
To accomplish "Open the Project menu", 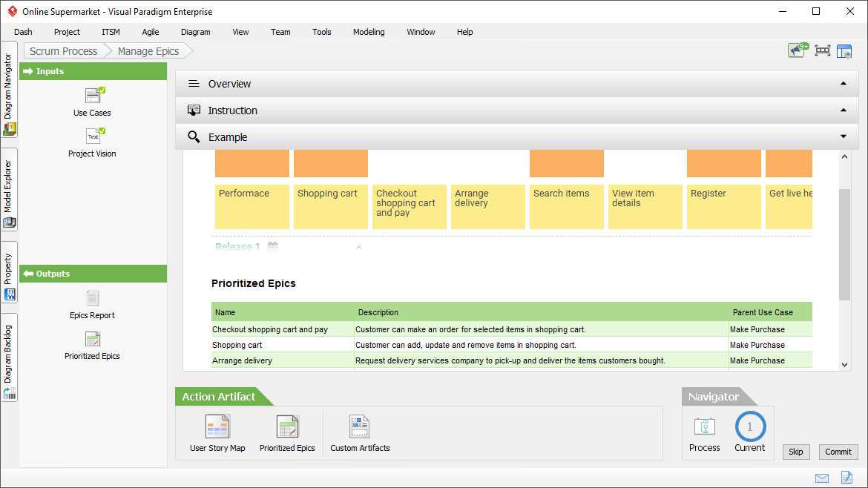I will click(67, 32).
